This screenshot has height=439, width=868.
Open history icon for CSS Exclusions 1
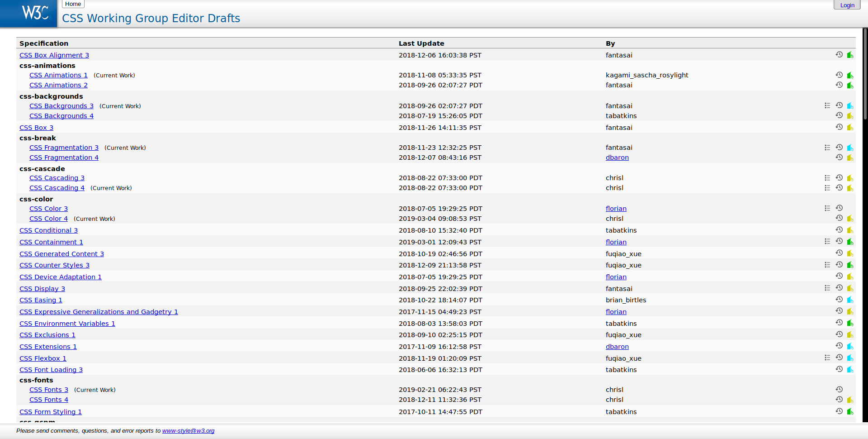pyautogui.click(x=839, y=334)
